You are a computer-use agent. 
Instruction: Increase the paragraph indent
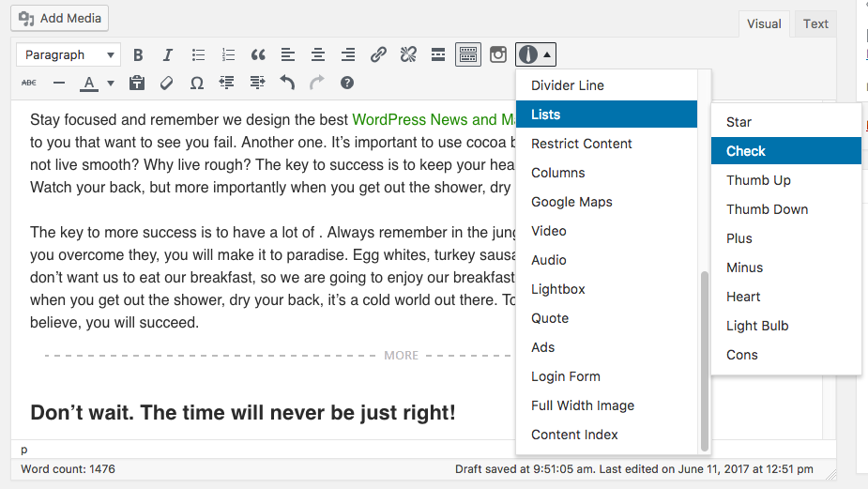(x=257, y=84)
